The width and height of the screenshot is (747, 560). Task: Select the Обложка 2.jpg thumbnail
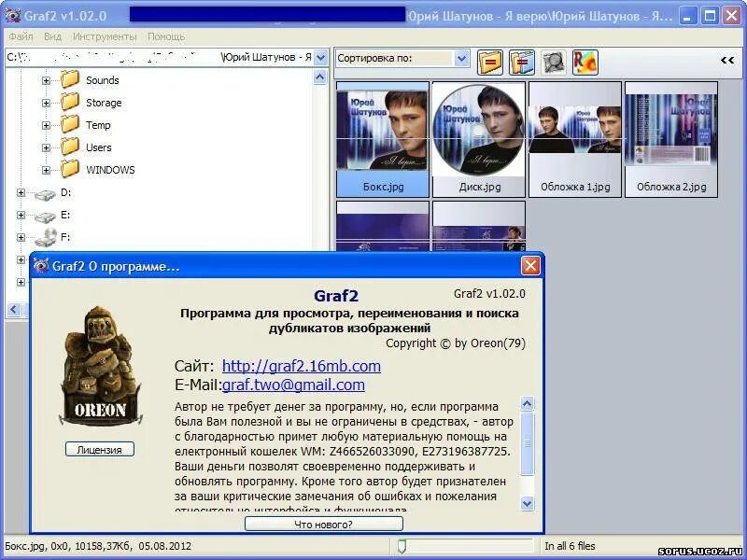click(x=671, y=139)
